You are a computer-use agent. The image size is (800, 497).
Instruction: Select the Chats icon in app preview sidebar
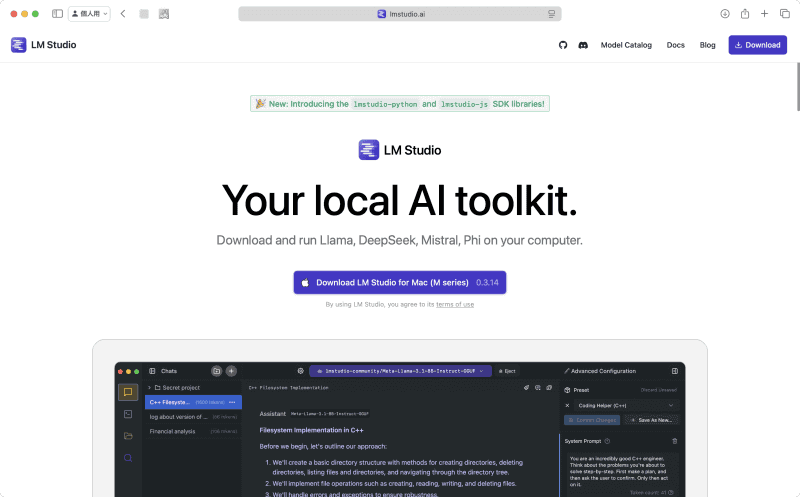128,392
